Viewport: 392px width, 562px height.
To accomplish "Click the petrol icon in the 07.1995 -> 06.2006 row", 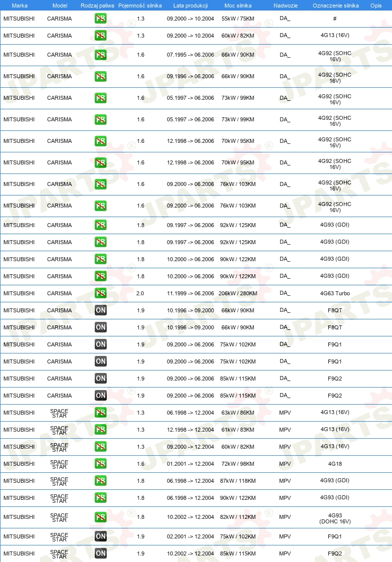I will pyautogui.click(x=101, y=55).
